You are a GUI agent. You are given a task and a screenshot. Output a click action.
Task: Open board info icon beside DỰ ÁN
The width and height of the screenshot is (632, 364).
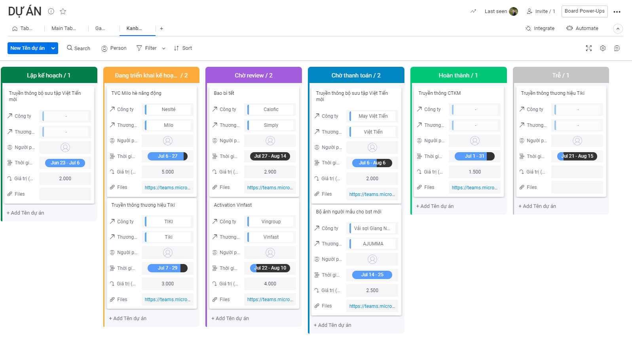pos(51,11)
